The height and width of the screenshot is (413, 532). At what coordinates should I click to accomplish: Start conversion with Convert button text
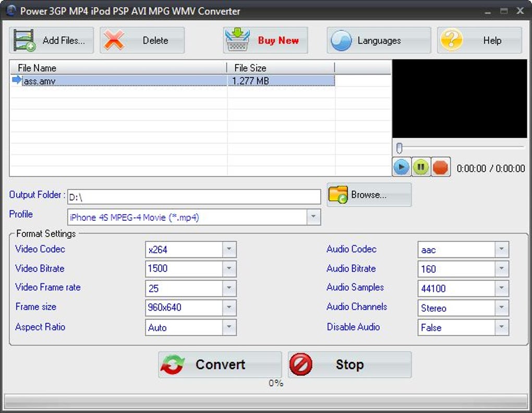coord(220,364)
